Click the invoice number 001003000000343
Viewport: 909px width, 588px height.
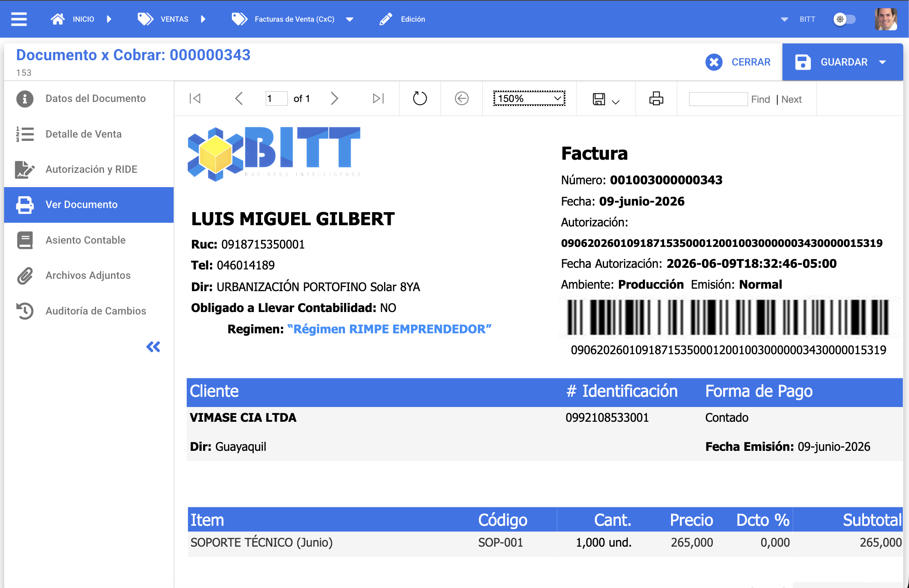(x=666, y=180)
